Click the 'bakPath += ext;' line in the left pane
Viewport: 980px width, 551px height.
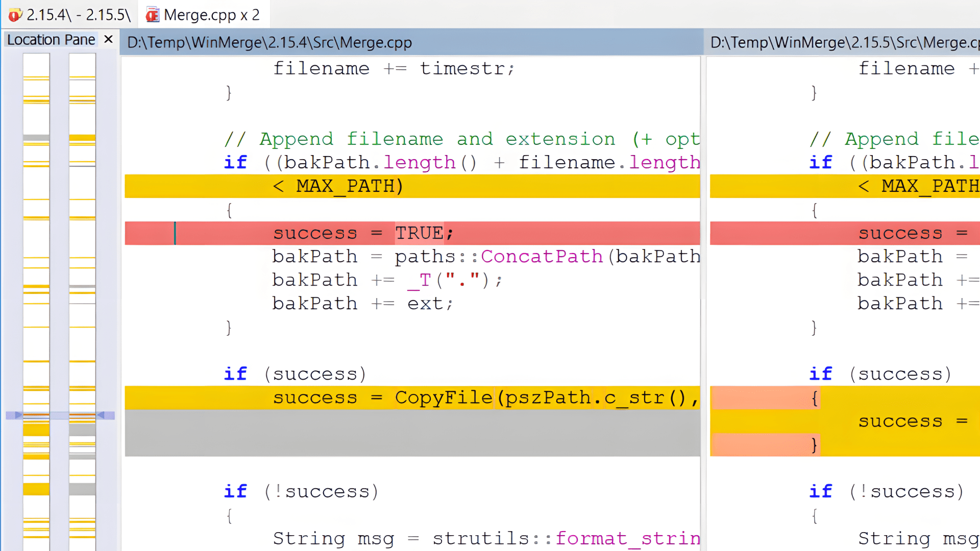pos(362,304)
